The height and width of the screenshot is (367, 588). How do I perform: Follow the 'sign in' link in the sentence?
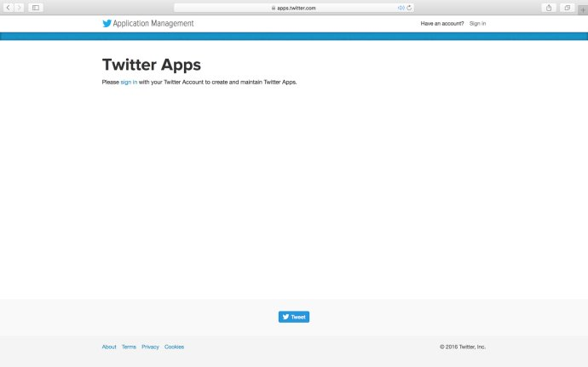pyautogui.click(x=129, y=82)
